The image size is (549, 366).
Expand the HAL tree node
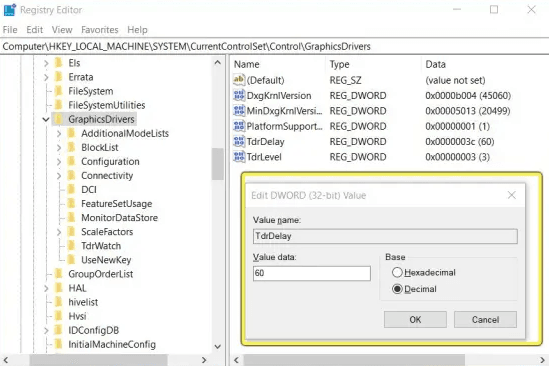[46, 288]
